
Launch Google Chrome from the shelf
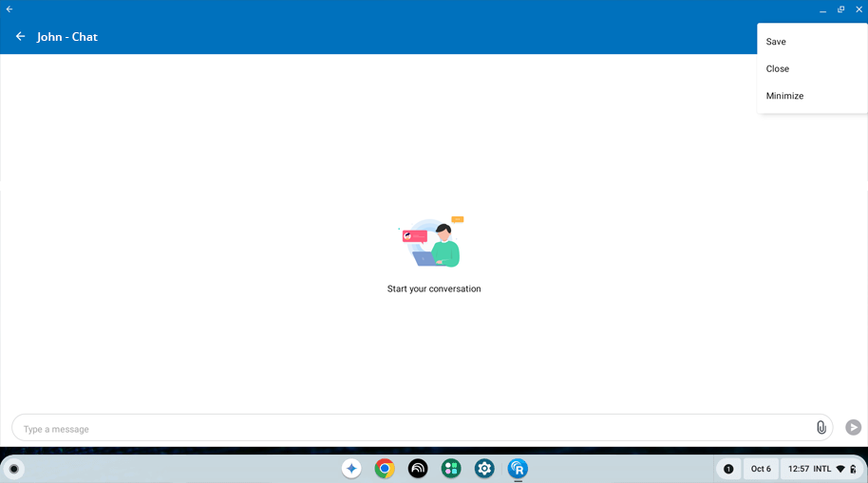(x=385, y=469)
